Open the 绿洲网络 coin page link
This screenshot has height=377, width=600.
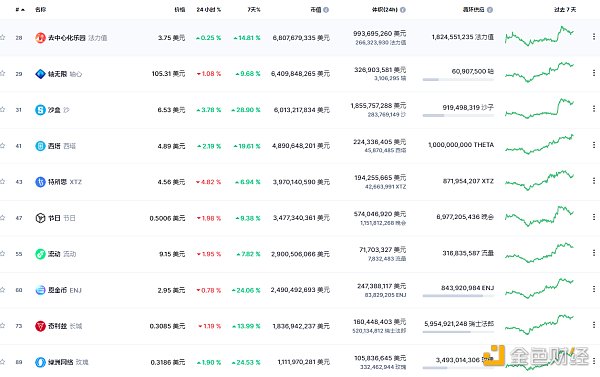pyautogui.click(x=60, y=362)
